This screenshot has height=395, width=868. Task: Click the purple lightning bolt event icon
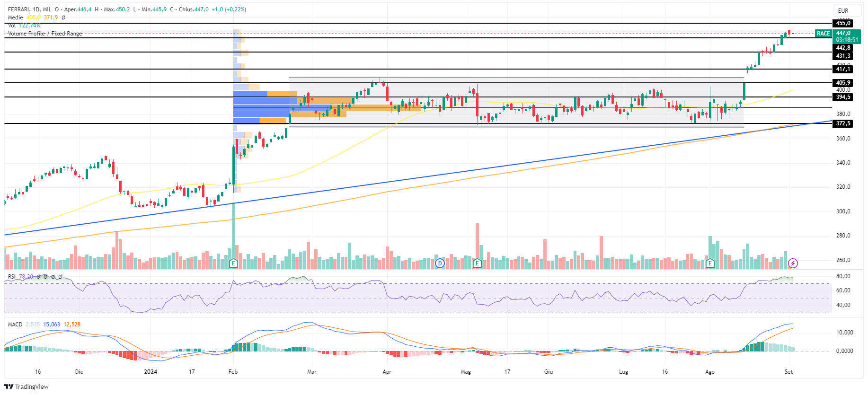793,263
